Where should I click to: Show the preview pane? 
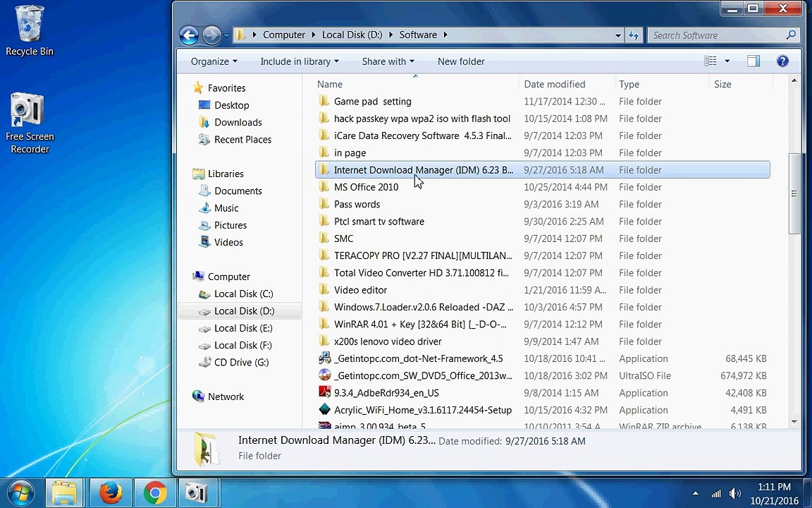tap(753, 61)
